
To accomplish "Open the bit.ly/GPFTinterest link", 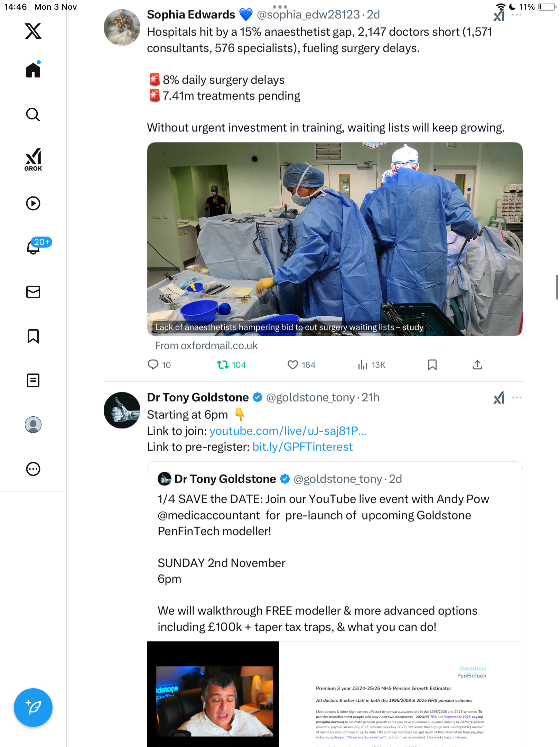I will 302,447.
